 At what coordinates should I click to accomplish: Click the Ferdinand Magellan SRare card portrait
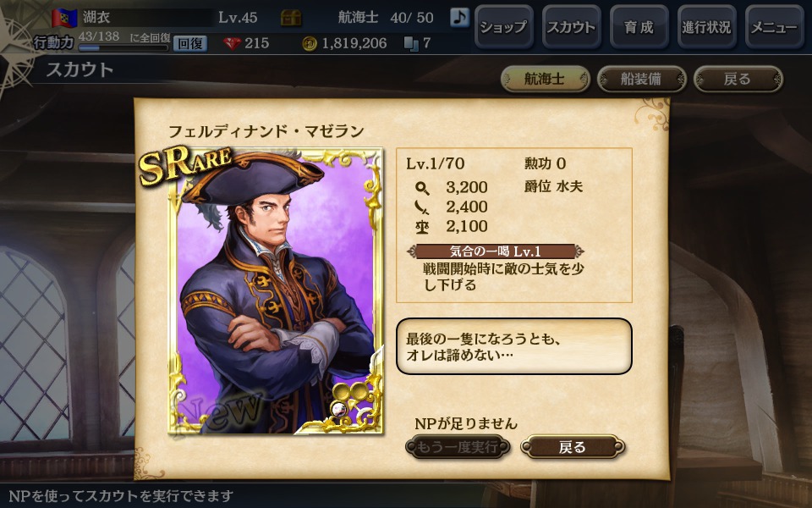[x=276, y=290]
